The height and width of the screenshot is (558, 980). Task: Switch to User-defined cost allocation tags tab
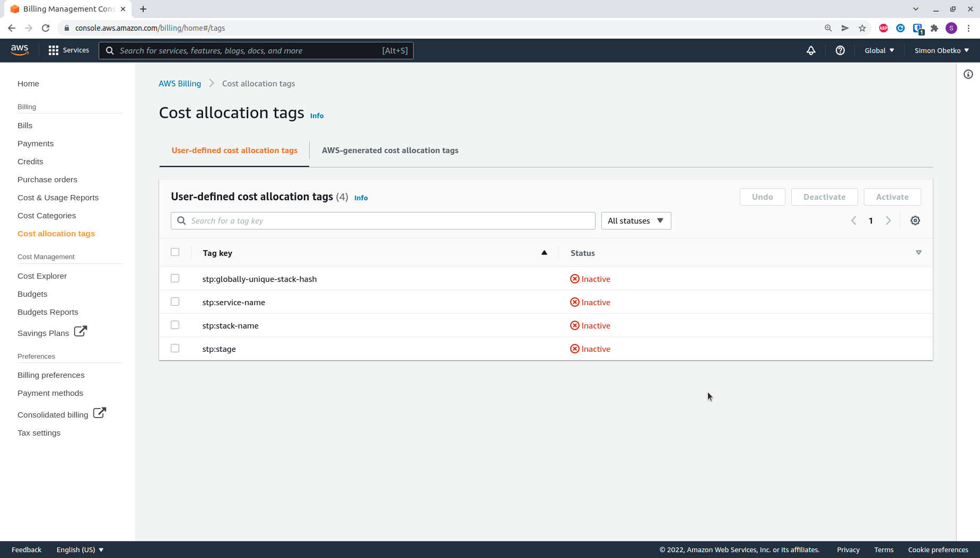point(234,150)
